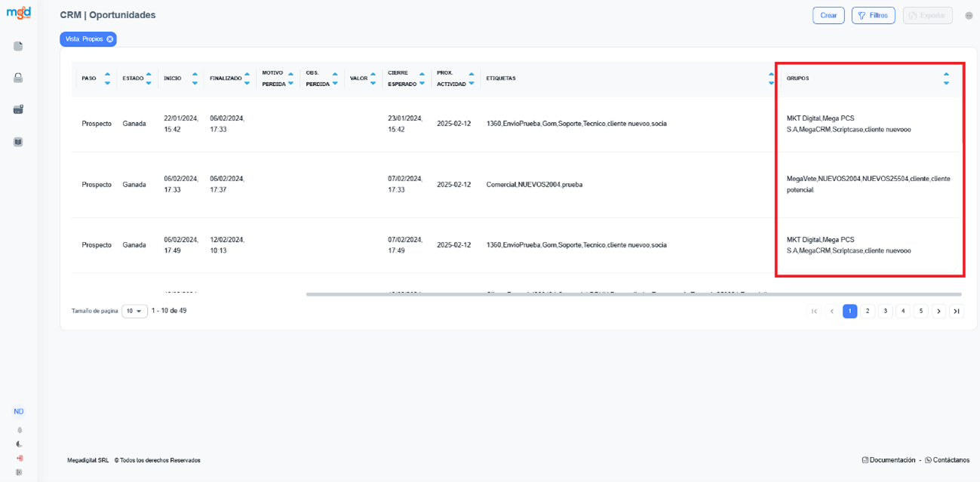Click the horizontal scrollbar under the table

click(x=634, y=294)
